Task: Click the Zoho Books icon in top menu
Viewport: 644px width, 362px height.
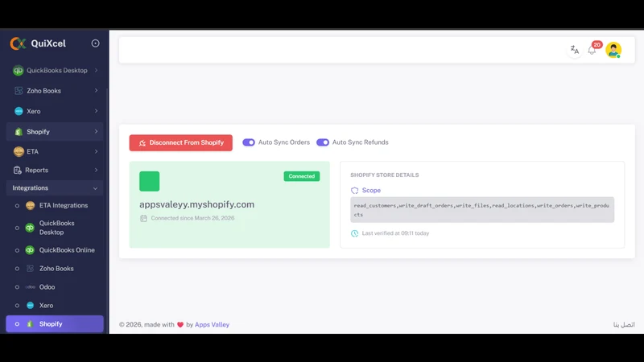Action: 19,91
